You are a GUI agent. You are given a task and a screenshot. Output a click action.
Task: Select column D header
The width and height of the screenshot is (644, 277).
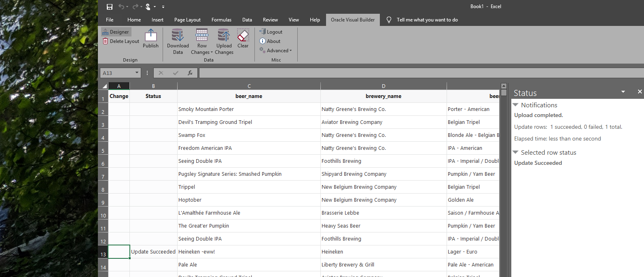coord(383,86)
